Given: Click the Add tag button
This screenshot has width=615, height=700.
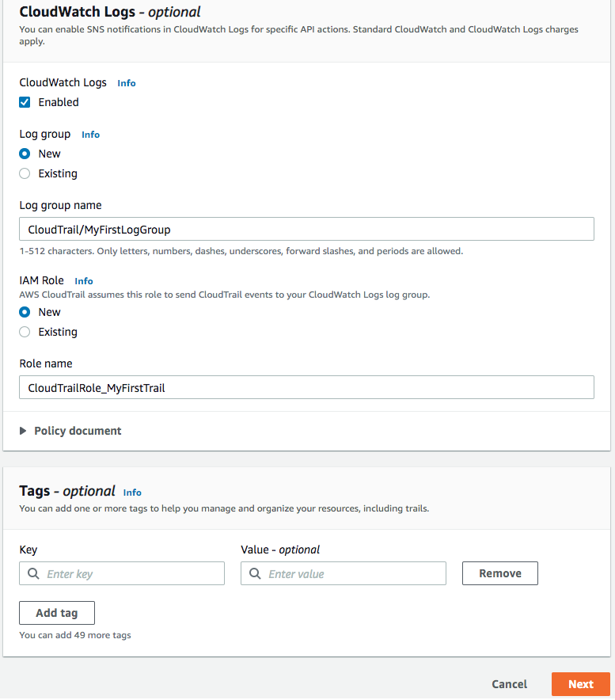Looking at the screenshot, I should tap(56, 612).
